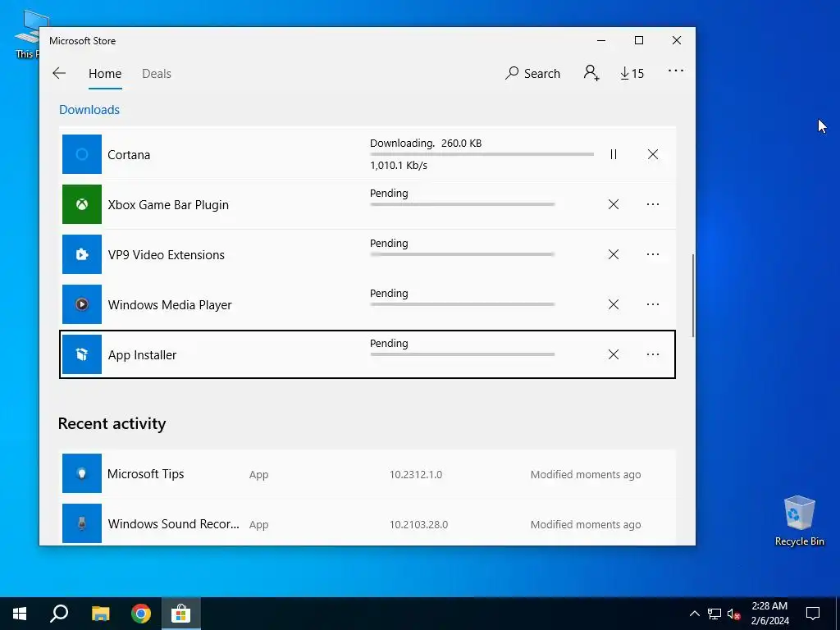Viewport: 840px width, 630px height.
Task: Open Search in Microsoft Store
Action: [x=532, y=73]
